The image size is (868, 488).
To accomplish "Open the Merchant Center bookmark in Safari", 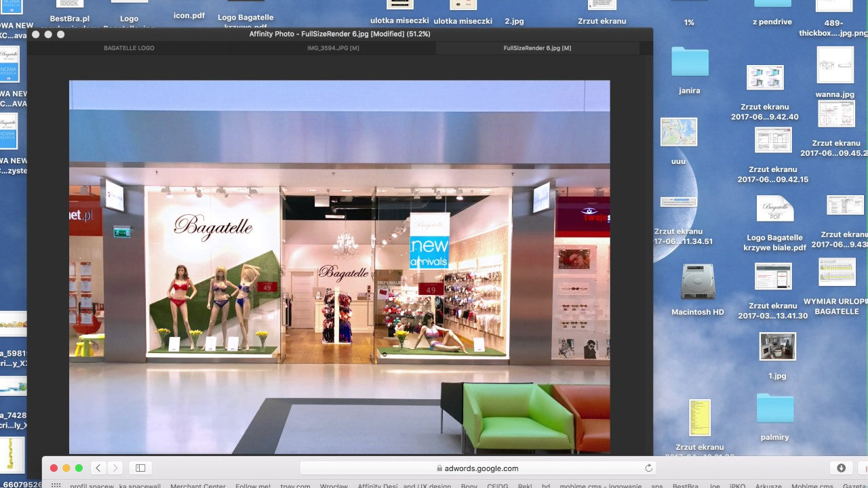I will (x=198, y=485).
